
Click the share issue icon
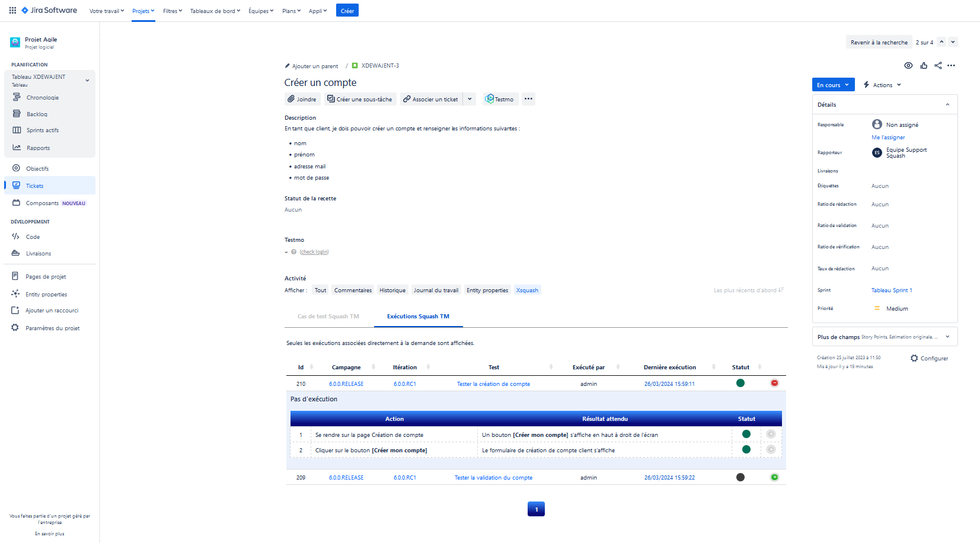point(938,66)
